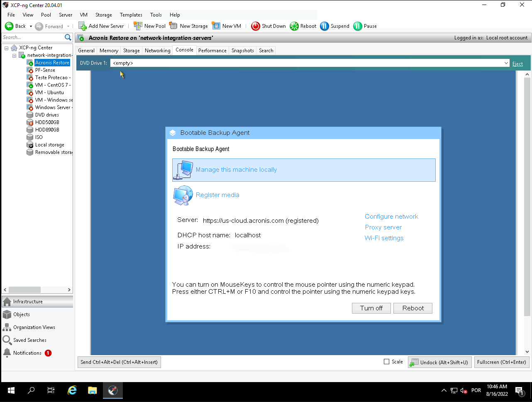Screen dimensions: 532x402
Task: Open Wi-Fi settings link
Action: [384, 238]
